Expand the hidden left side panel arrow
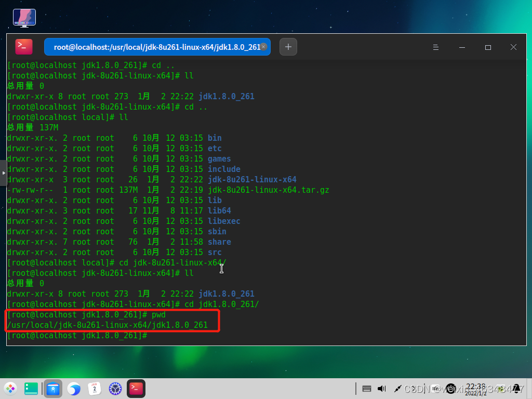Image resolution: width=532 pixels, height=399 pixels. 4,171
